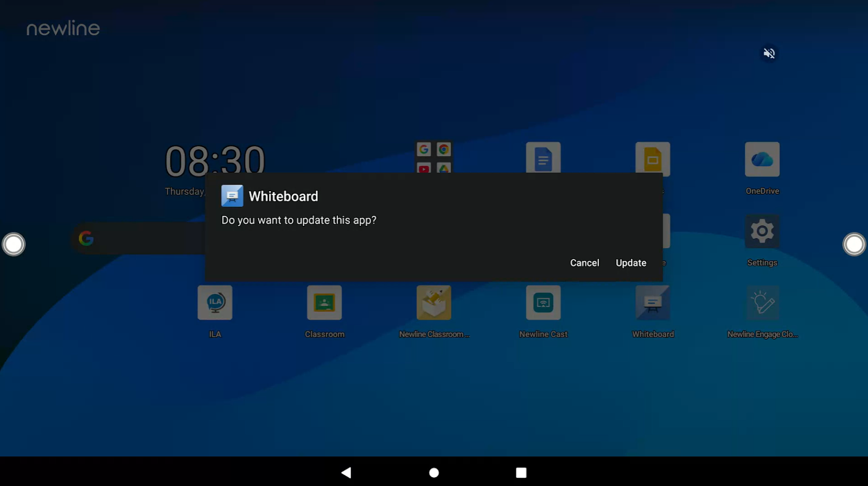The width and height of the screenshot is (868, 486).
Task: Open the ILA app icon
Action: tap(215, 302)
